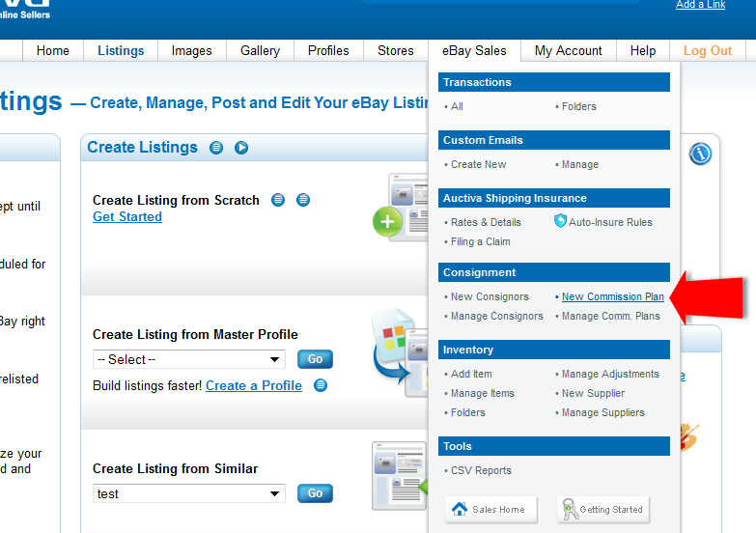Viewport: 756px width, 533px height.
Task: Open Manage Consignors
Action: (x=496, y=316)
